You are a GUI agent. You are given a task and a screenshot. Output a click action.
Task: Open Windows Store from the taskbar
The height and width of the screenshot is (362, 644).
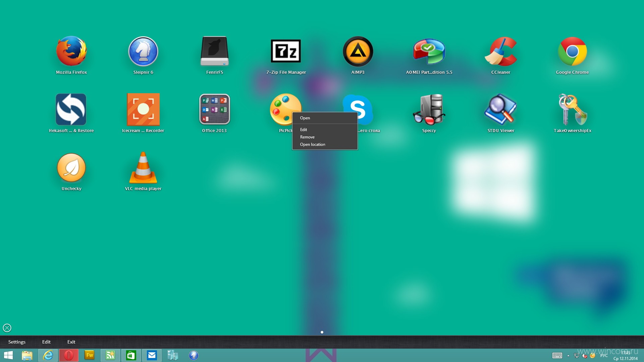click(131, 355)
